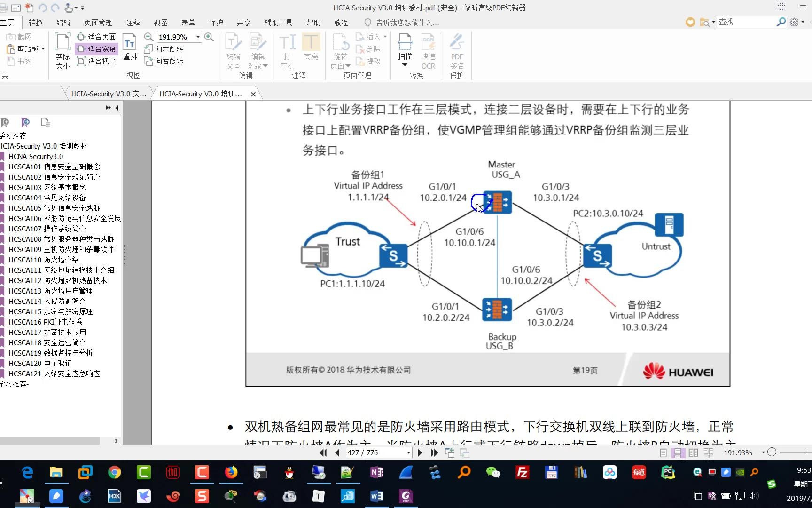Choose Fit Page (适合页面)

97,37
